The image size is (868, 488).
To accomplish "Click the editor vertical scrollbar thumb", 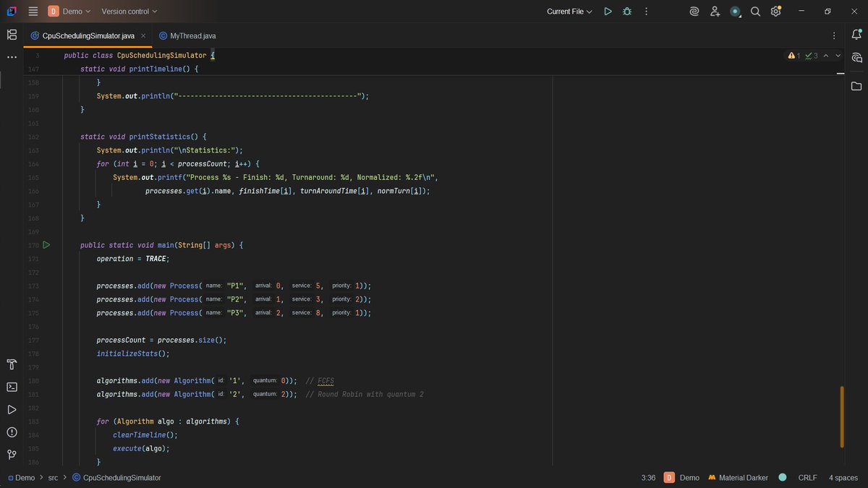I will (841, 417).
